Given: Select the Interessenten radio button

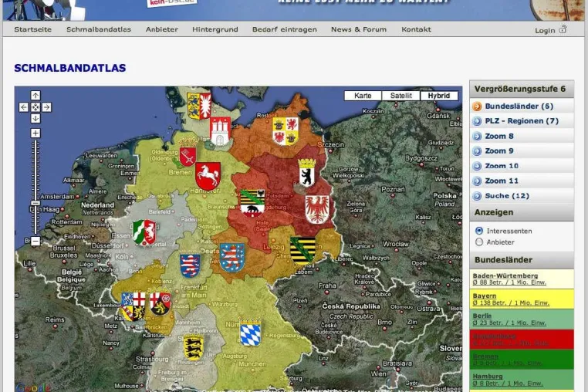Looking at the screenshot, I should point(479,231).
